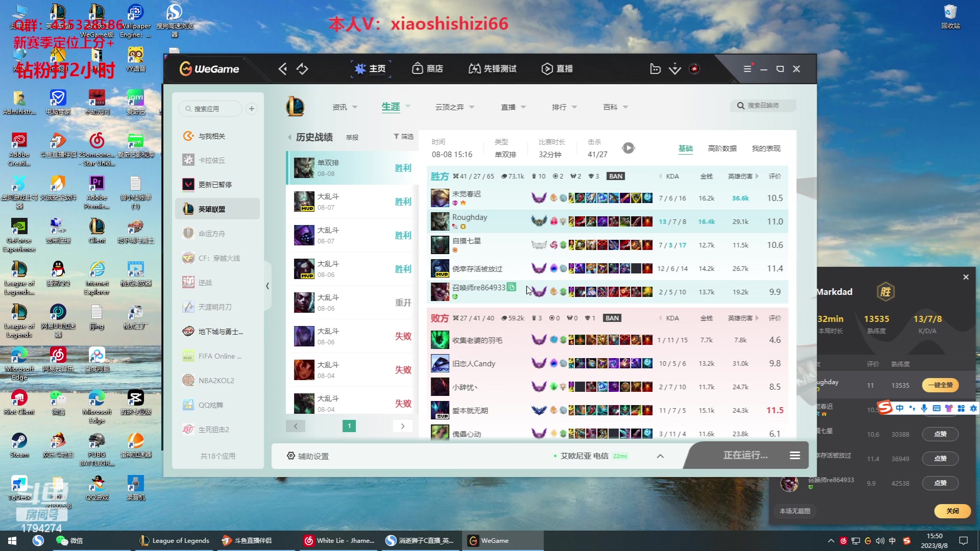Select the 重开 大乱斗 08-06 match
Screen dimensions: 980x551
(352, 303)
